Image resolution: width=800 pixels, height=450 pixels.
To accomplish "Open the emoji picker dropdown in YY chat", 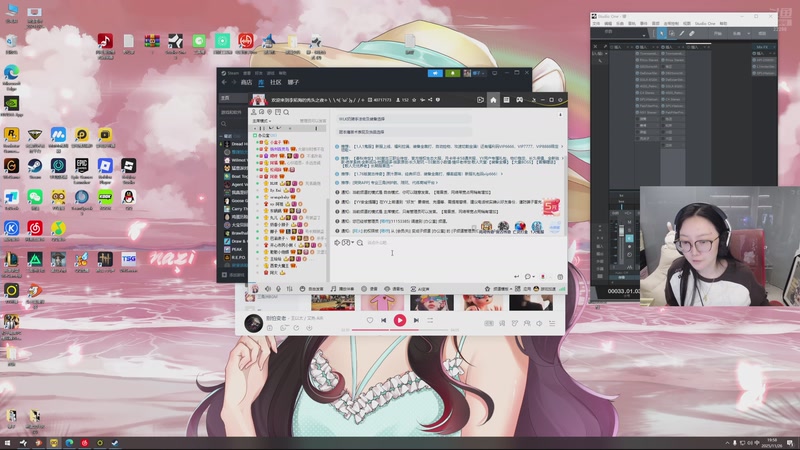I will pos(347,243).
